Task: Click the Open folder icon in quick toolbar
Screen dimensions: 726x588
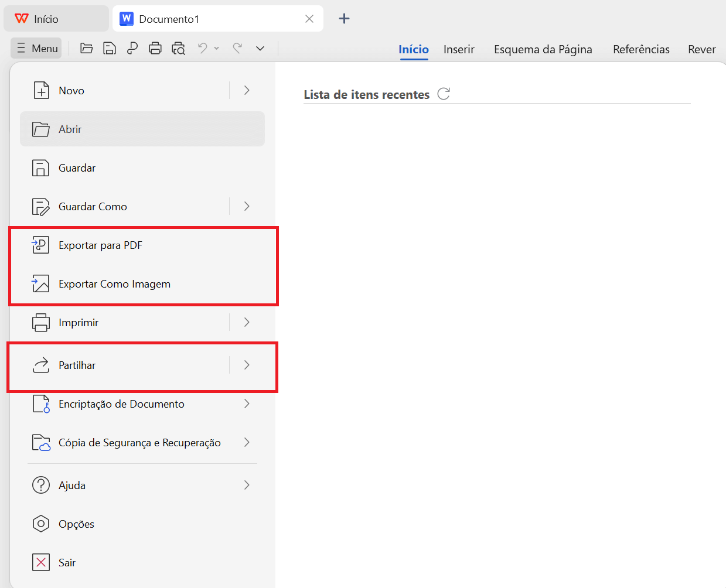Action: (87, 49)
